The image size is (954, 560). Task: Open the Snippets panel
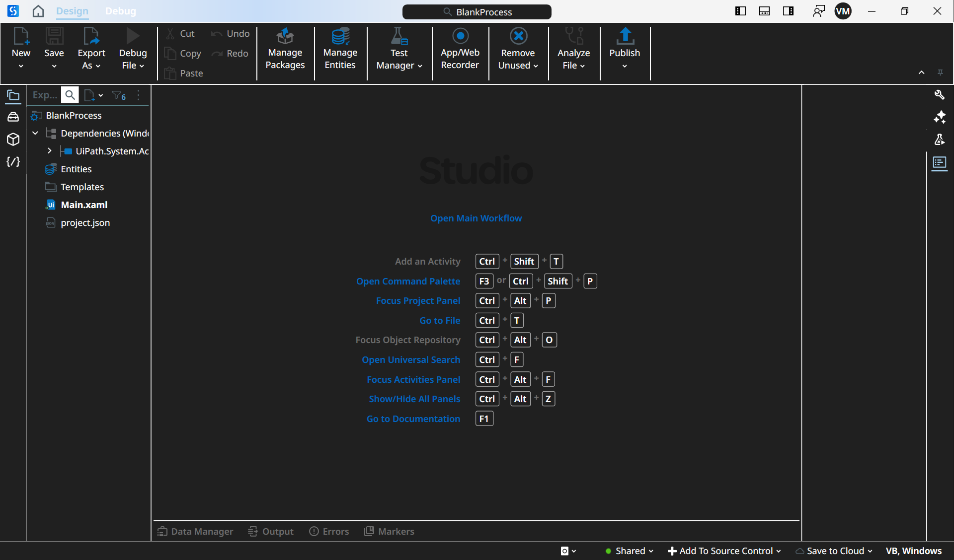[x=13, y=161]
